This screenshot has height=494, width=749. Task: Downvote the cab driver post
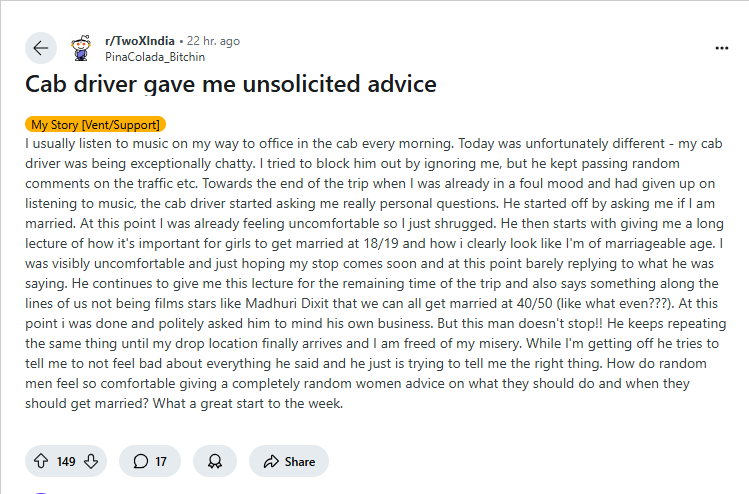point(91,461)
